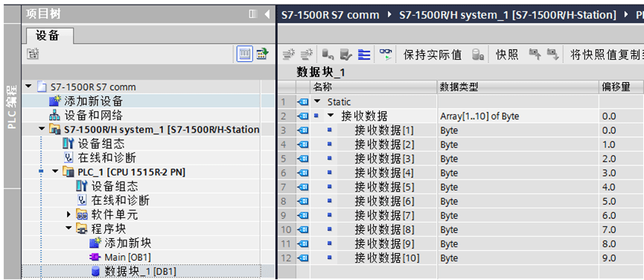Select 设备和网络 in the tree
Viewport: 644px width, 280px height.
pos(93,115)
